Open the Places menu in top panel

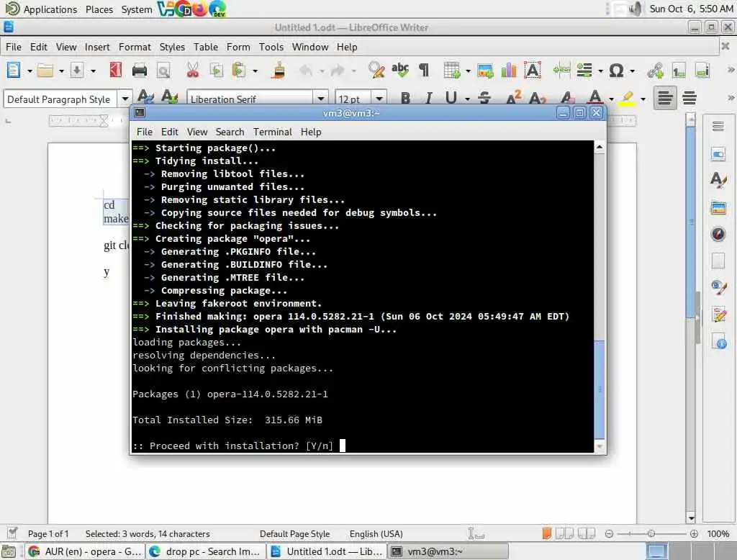pos(99,9)
